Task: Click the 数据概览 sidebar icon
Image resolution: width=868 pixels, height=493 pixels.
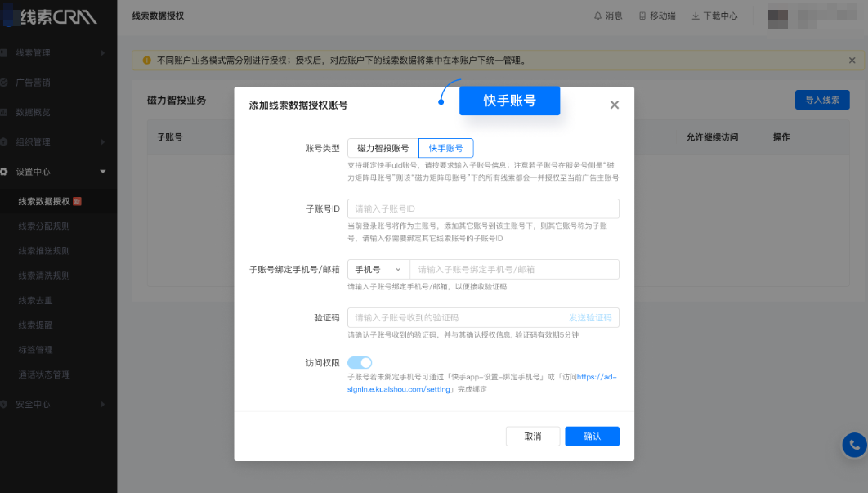Action: click(4, 113)
